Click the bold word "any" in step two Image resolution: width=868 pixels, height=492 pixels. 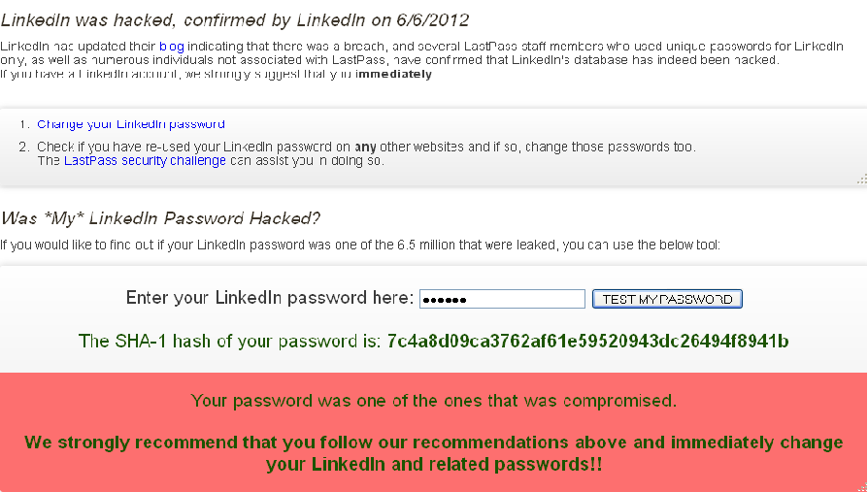tap(365, 148)
